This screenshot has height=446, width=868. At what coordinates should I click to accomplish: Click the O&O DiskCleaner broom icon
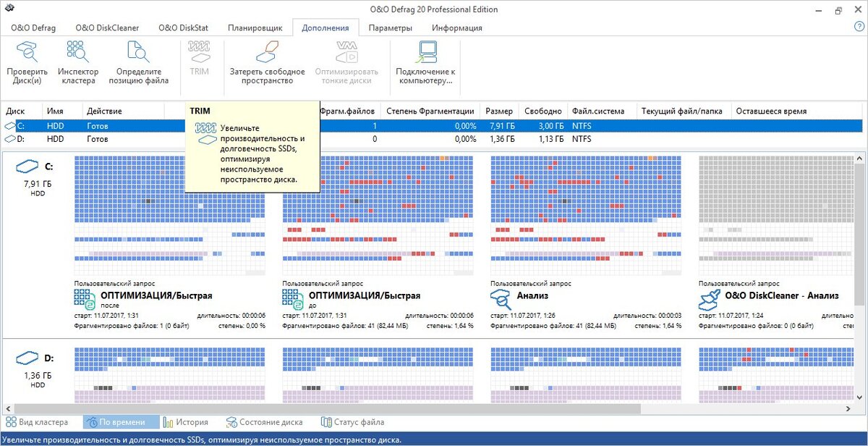click(x=710, y=300)
